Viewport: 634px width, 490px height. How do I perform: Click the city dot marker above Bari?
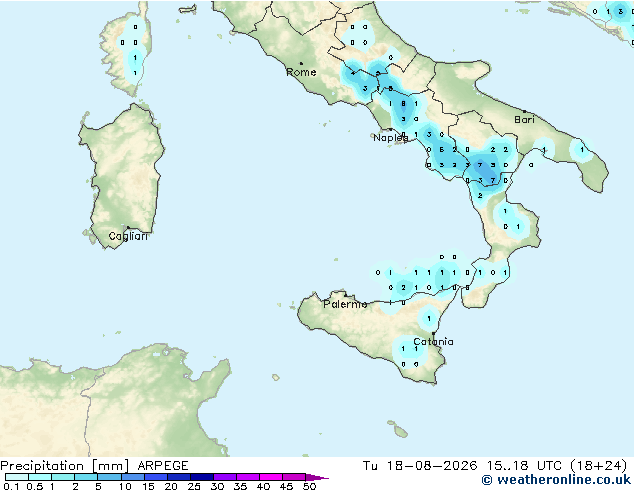click(524, 111)
